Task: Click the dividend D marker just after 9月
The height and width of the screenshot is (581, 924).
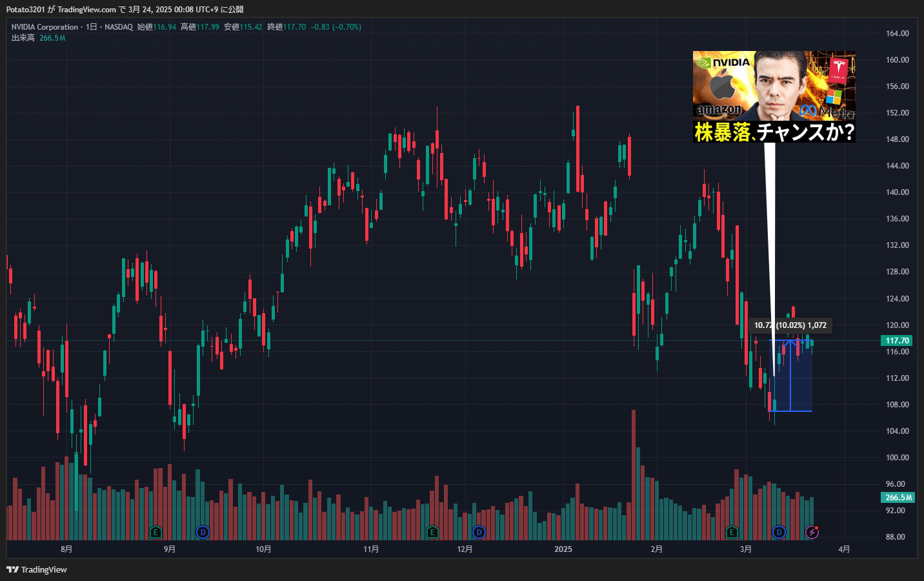Action: point(203,533)
